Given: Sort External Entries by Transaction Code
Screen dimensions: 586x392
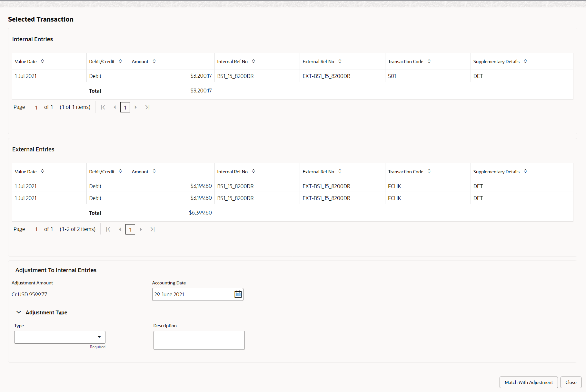Looking at the screenshot, I should click(x=429, y=171).
